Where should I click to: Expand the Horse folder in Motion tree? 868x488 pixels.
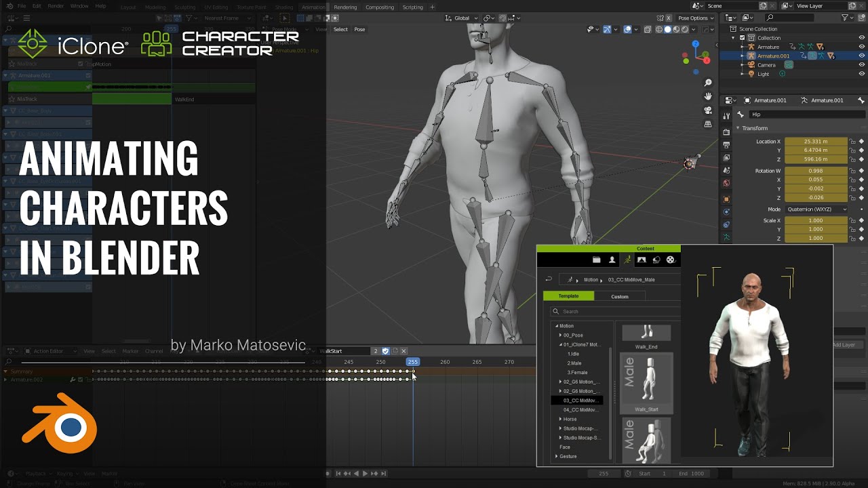[560, 419]
